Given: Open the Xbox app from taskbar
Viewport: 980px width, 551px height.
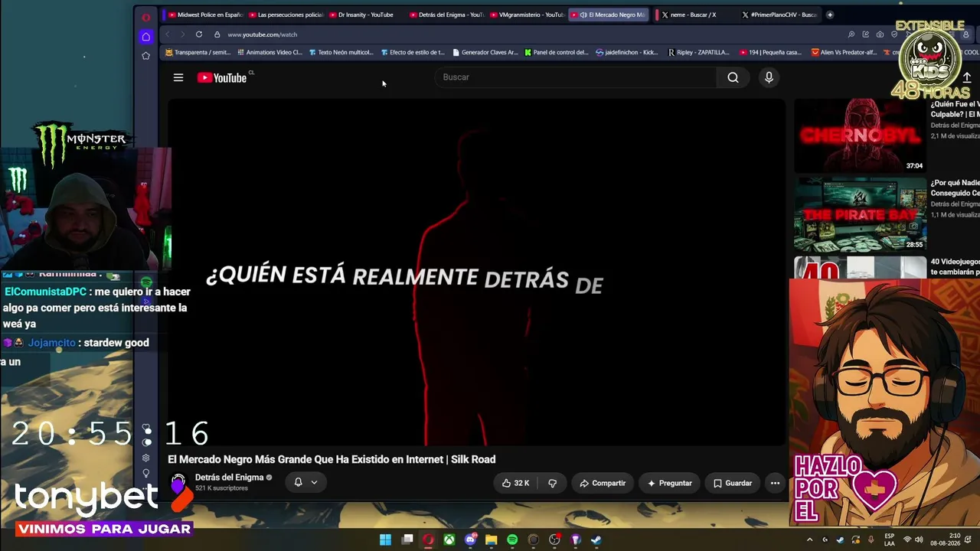Looking at the screenshot, I should click(449, 540).
